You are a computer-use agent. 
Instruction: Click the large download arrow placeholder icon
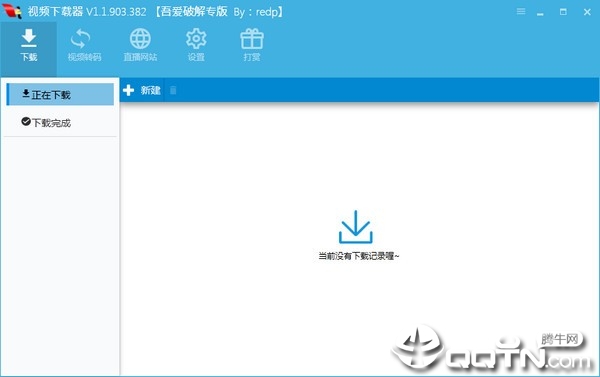(x=355, y=227)
